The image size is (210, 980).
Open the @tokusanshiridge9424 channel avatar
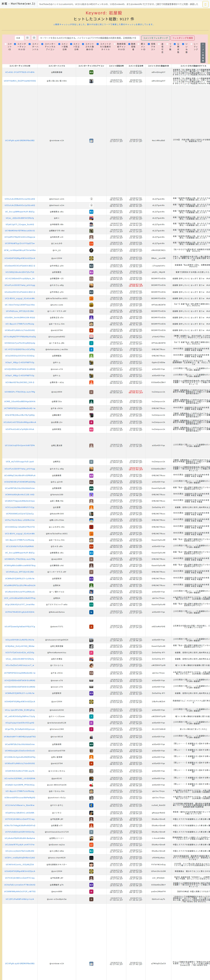click(x=91, y=640)
